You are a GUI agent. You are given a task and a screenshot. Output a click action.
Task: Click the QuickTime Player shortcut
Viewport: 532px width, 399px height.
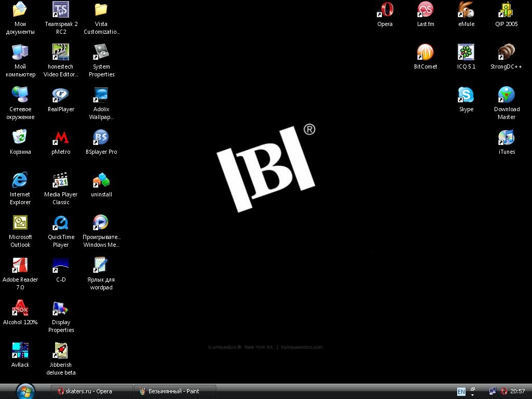61,223
